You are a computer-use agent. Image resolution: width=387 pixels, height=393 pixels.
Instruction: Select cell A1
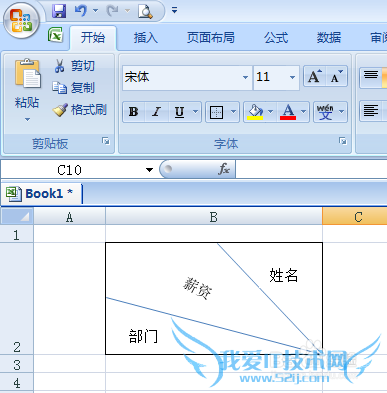[69, 234]
